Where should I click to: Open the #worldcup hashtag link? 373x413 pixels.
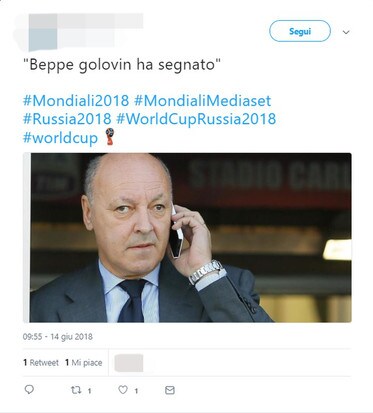tap(60, 138)
